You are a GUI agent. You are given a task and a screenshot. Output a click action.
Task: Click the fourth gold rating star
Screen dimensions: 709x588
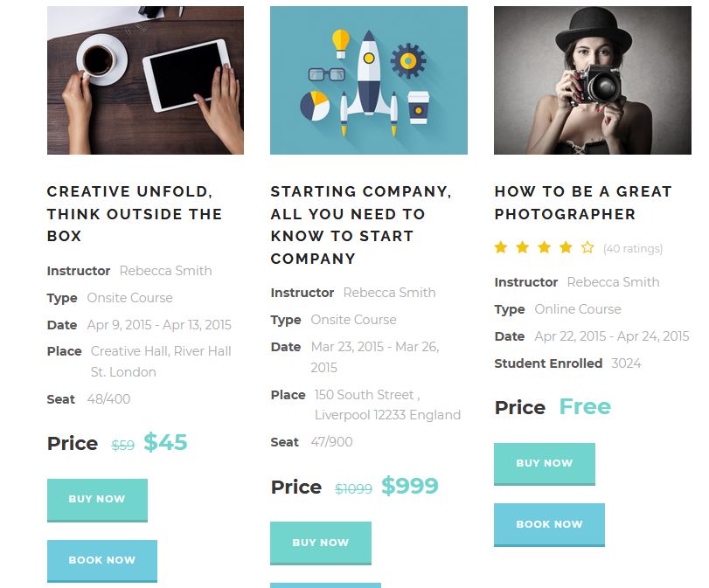click(566, 247)
